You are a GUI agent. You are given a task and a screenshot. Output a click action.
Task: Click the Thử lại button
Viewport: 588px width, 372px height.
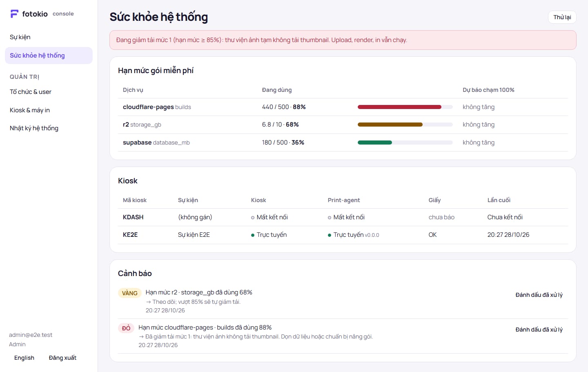point(562,17)
